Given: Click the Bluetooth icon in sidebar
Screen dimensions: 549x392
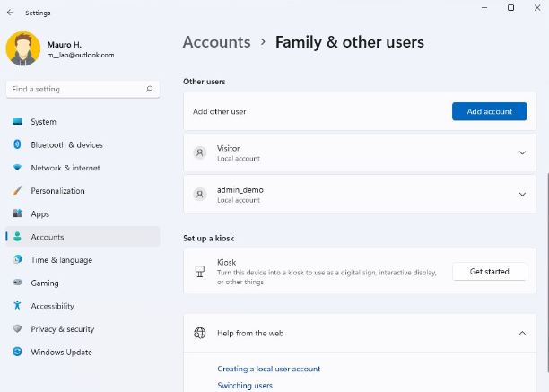Looking at the screenshot, I should [x=17, y=144].
